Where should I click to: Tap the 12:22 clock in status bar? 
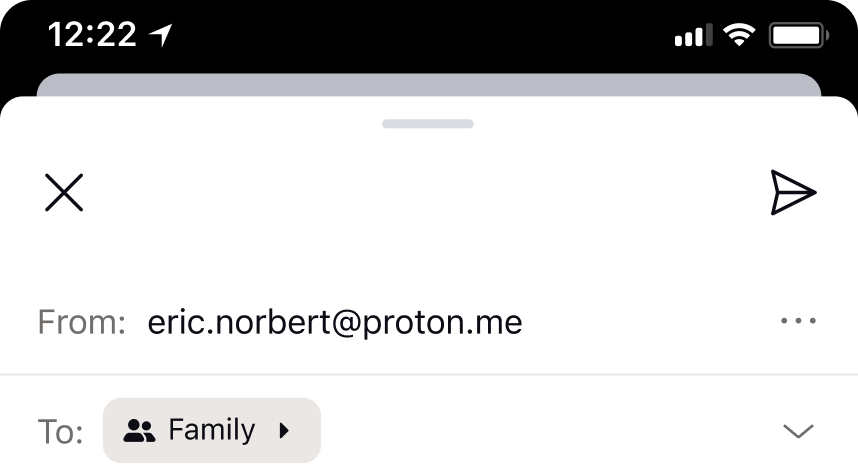92,35
